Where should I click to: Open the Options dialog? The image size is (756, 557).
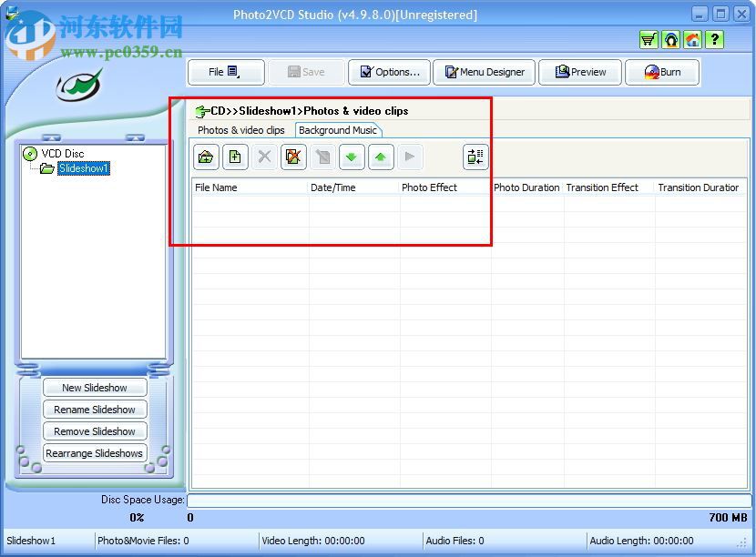point(389,72)
